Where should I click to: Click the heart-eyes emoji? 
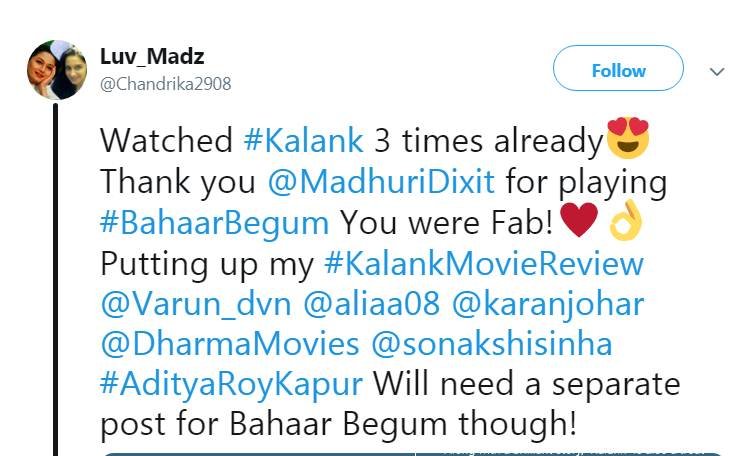(x=628, y=139)
